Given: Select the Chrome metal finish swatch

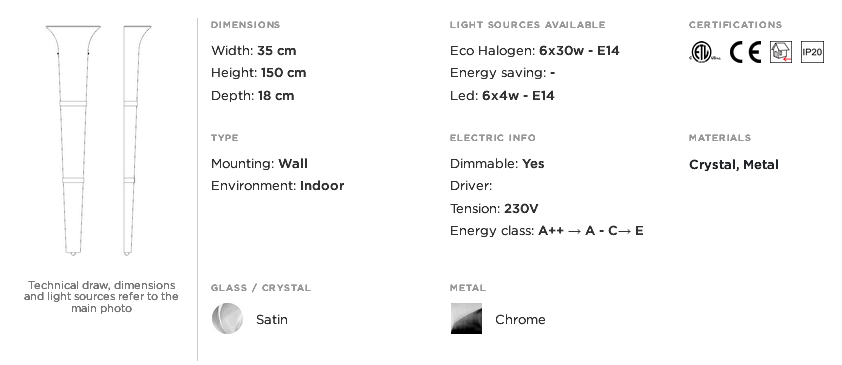Looking at the screenshot, I should (x=466, y=318).
